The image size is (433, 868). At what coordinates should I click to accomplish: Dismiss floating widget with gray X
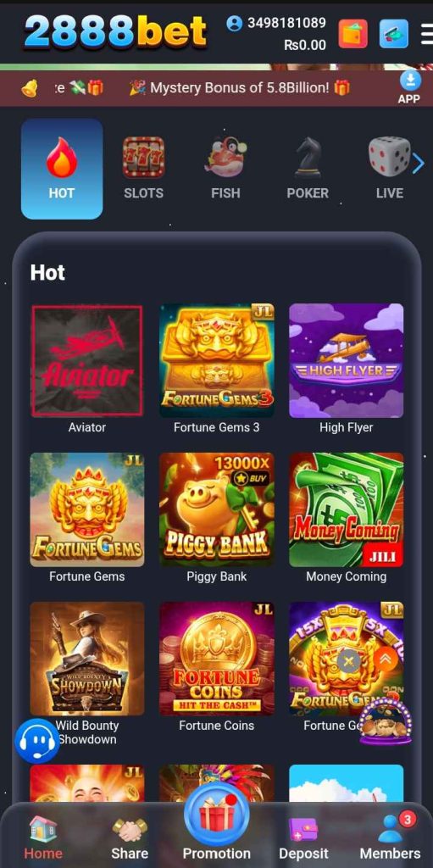pyautogui.click(x=348, y=661)
